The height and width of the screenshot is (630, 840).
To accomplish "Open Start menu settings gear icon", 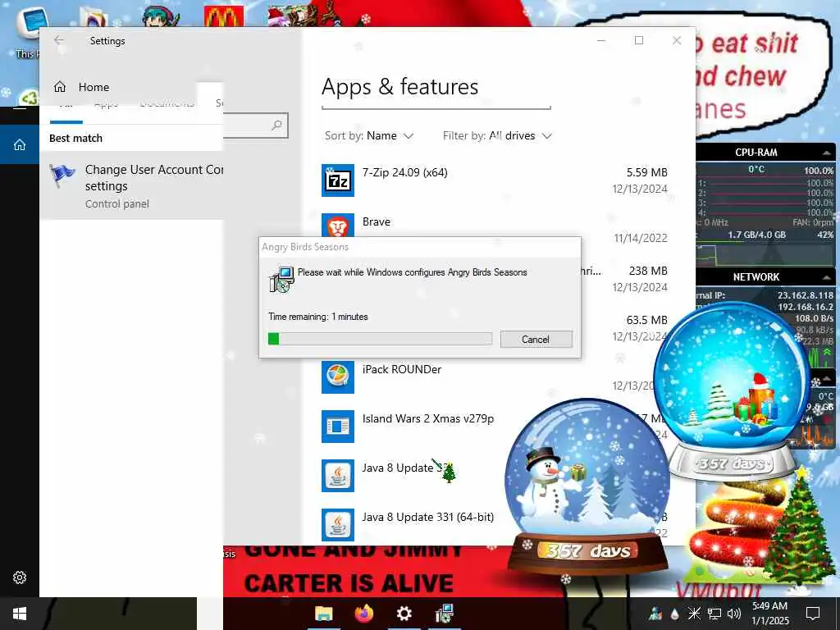I will pyautogui.click(x=20, y=577).
